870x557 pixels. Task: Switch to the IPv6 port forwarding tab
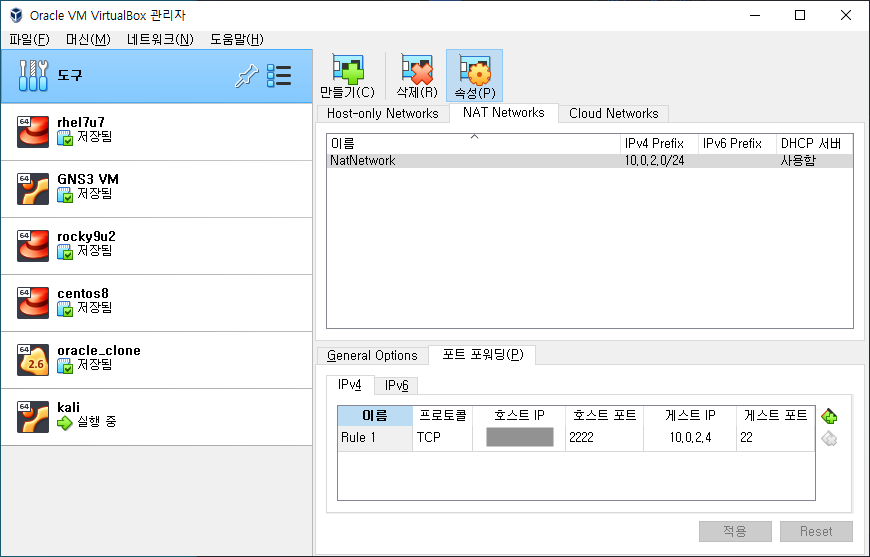pyautogui.click(x=396, y=385)
